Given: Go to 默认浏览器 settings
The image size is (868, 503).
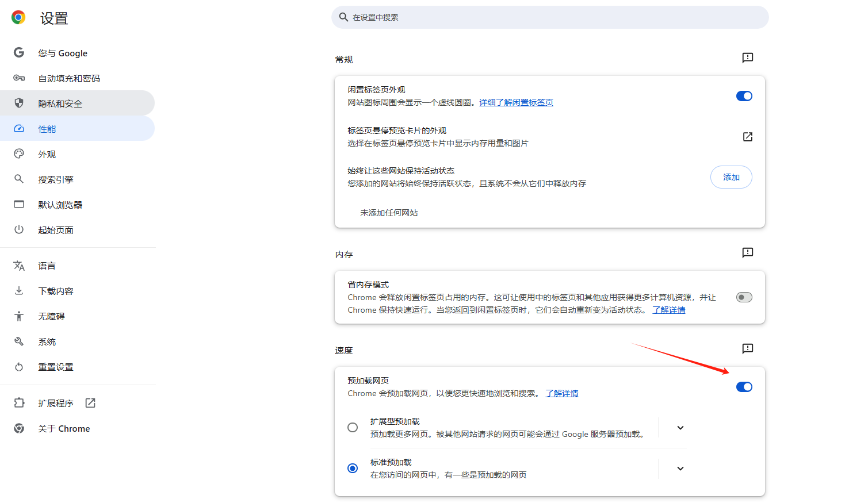Looking at the screenshot, I should tap(77, 205).
